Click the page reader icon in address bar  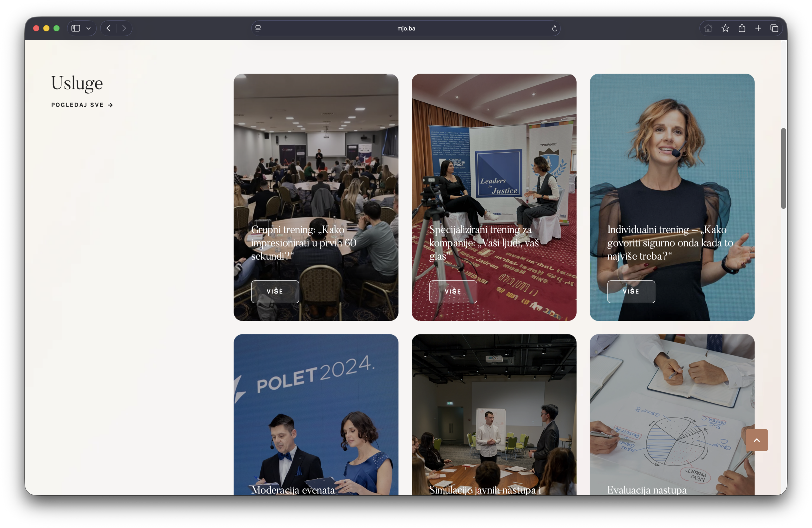pyautogui.click(x=258, y=28)
